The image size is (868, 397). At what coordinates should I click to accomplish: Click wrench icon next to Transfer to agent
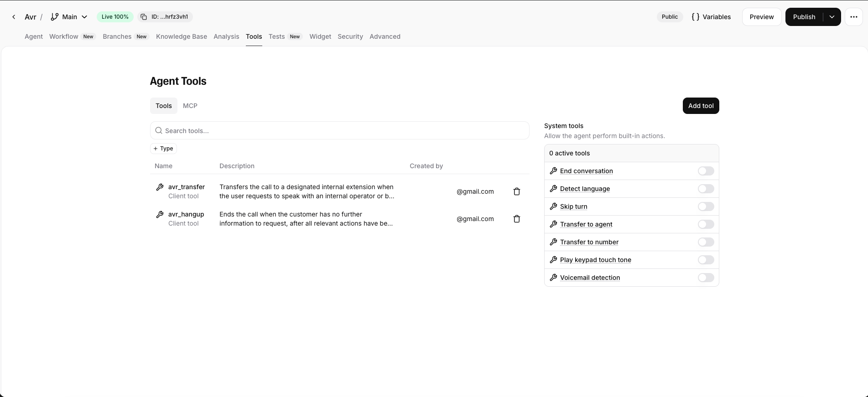pos(553,224)
